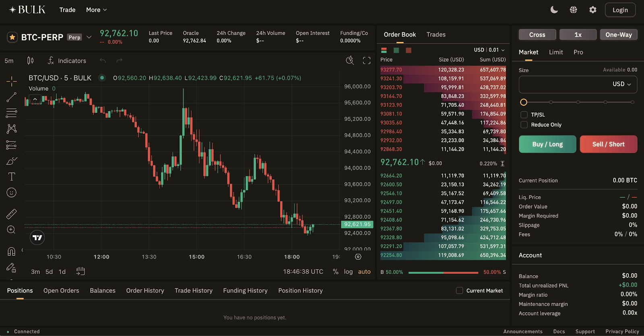Screen dimensions: 644x336
Task: Open 1x leverage selector
Action: click(578, 35)
